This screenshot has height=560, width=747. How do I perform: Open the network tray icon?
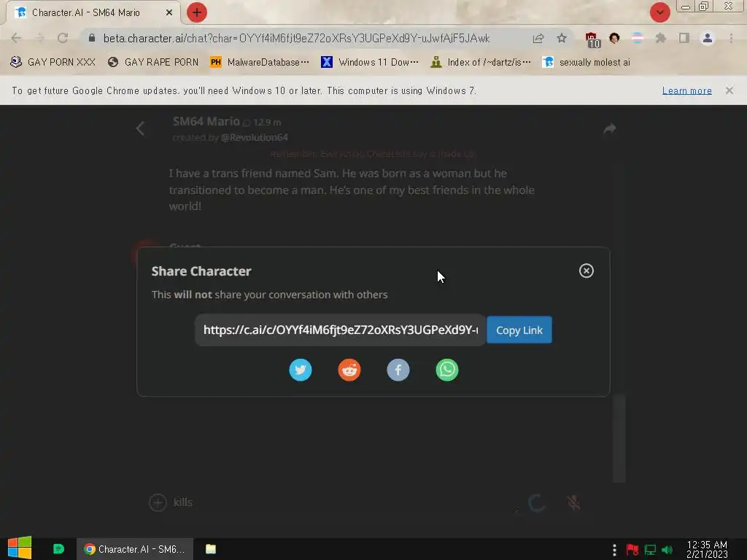650,550
